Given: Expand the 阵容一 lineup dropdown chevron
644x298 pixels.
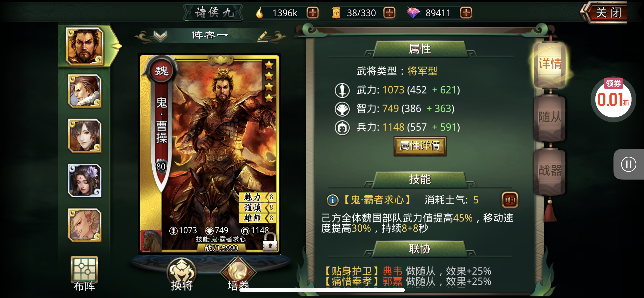Looking at the screenshot, I should (x=160, y=36).
